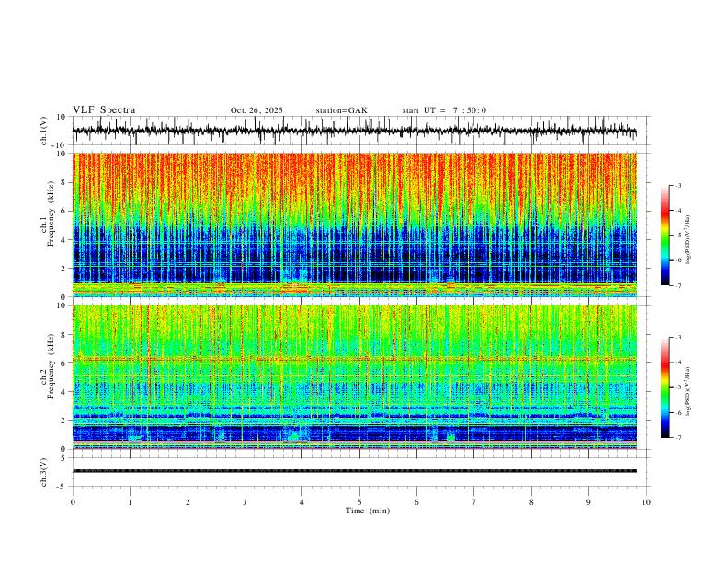This screenshot has height=563, width=728.
Task: Click the ch.1 PSD color scale bar
Action: [x=665, y=236]
